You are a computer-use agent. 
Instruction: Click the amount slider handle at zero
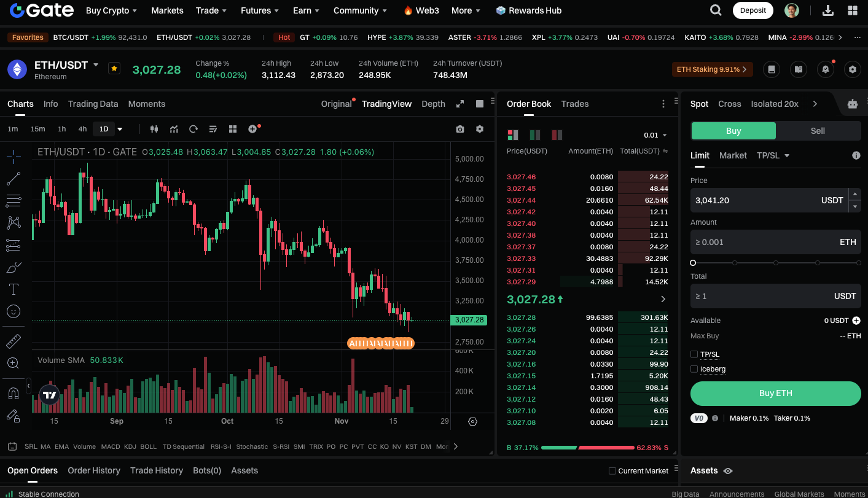point(693,263)
